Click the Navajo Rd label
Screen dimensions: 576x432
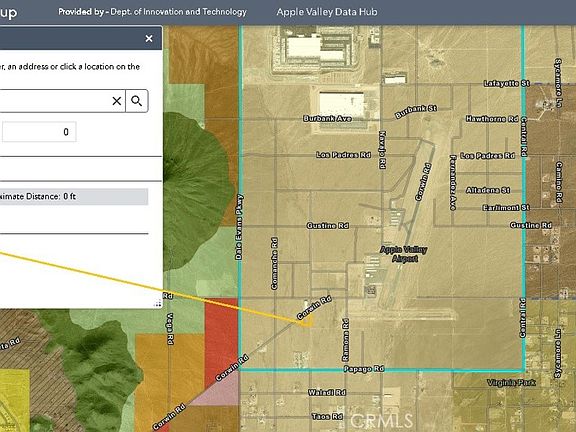[382, 150]
